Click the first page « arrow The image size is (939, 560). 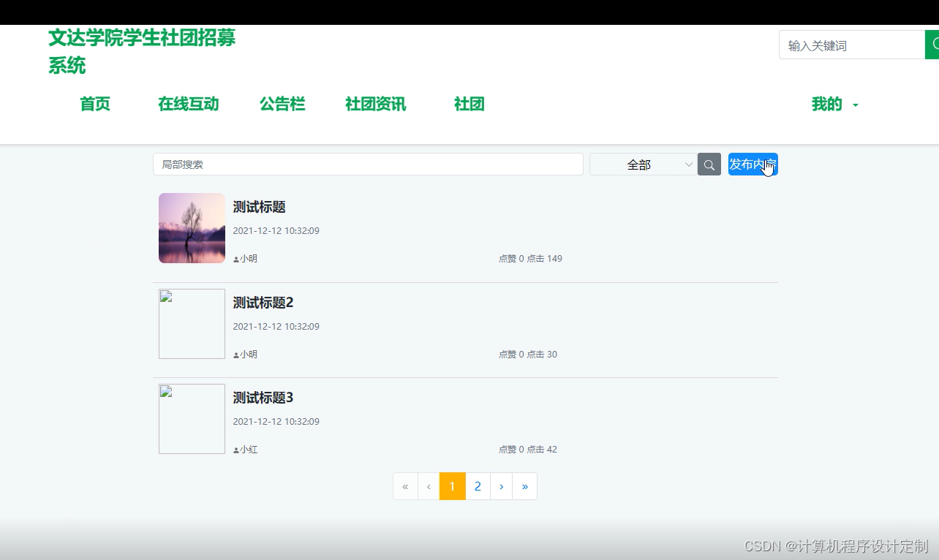[x=405, y=486]
